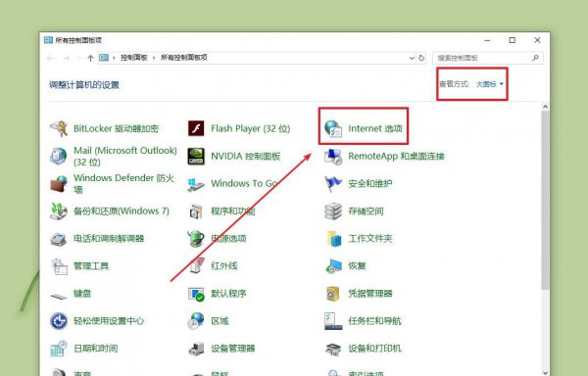588x376 pixels.
Task: Go back using the back arrow
Action: tap(50, 58)
